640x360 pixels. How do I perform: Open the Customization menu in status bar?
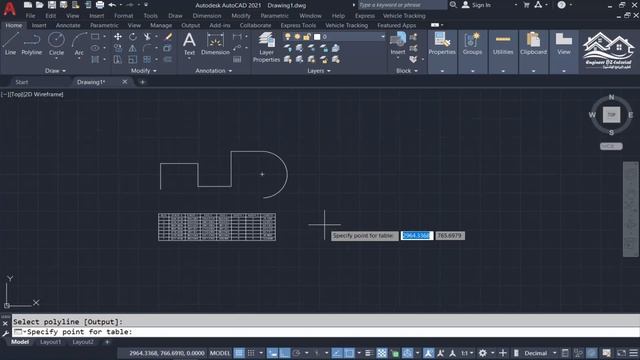tap(633, 353)
